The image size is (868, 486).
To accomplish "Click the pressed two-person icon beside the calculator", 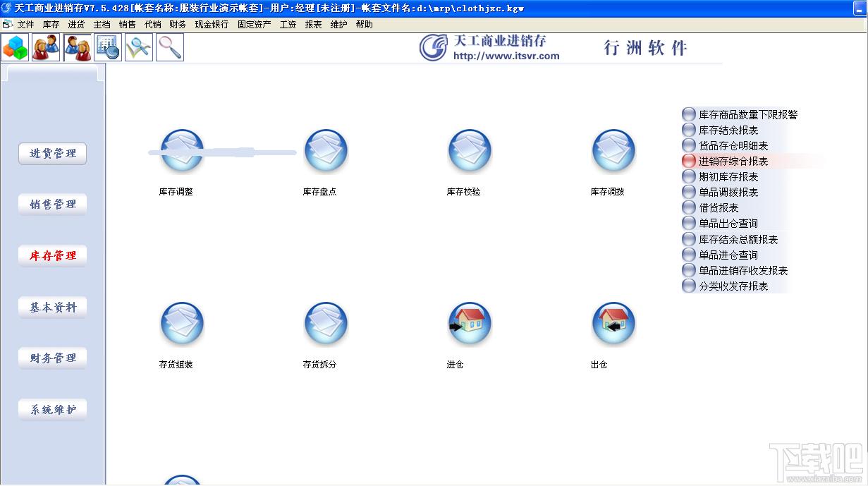I will (77, 47).
